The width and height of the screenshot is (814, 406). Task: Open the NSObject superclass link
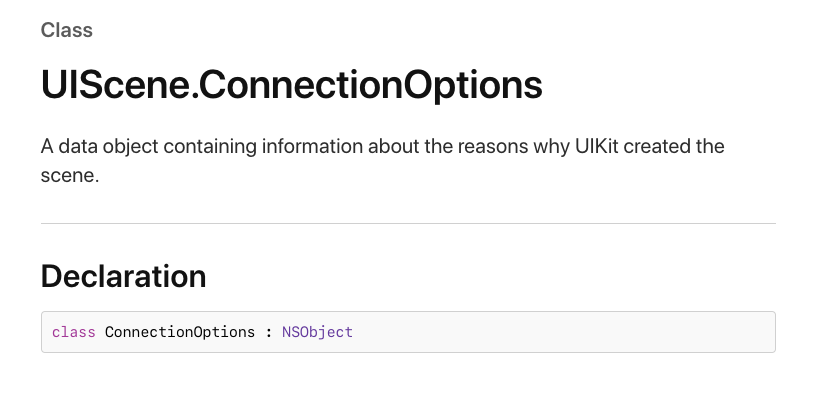tap(317, 332)
